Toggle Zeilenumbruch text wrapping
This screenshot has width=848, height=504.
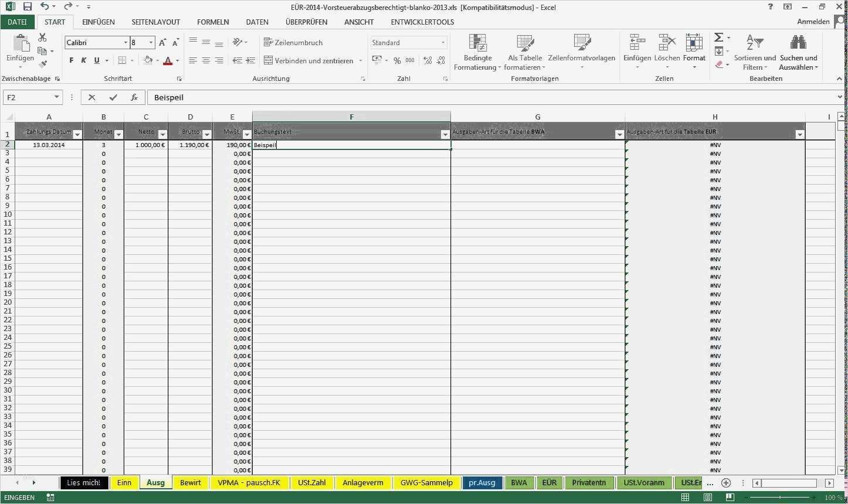(x=293, y=42)
